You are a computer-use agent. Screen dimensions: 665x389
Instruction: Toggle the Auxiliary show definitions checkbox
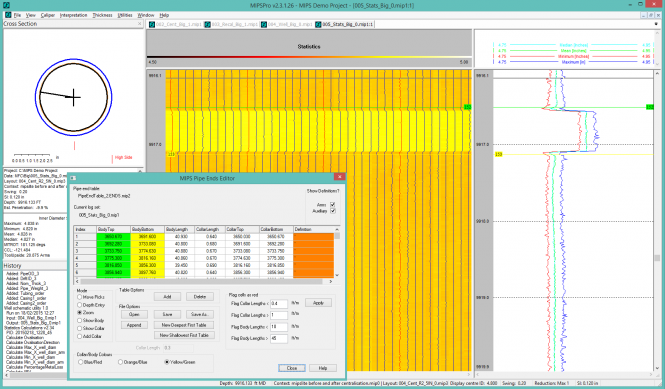coord(332,210)
